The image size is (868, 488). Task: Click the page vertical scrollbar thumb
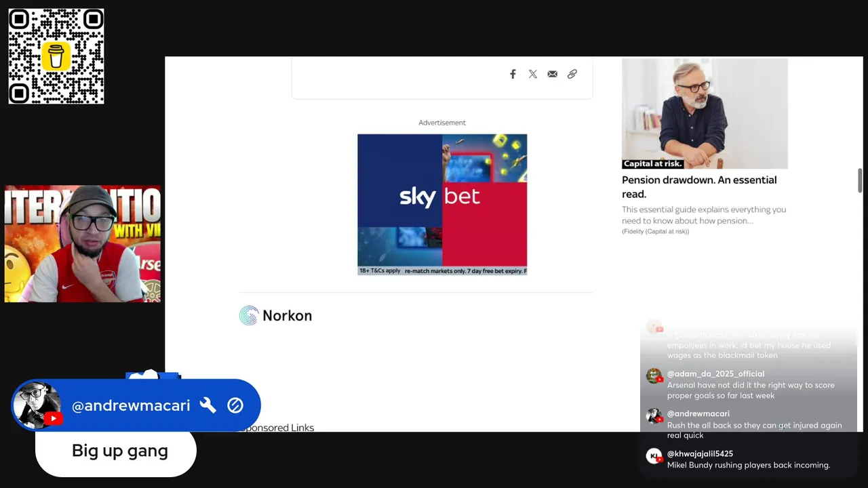pyautogui.click(x=860, y=180)
